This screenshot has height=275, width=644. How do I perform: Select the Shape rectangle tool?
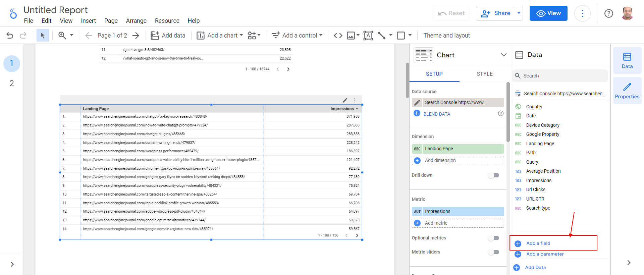[401, 35]
